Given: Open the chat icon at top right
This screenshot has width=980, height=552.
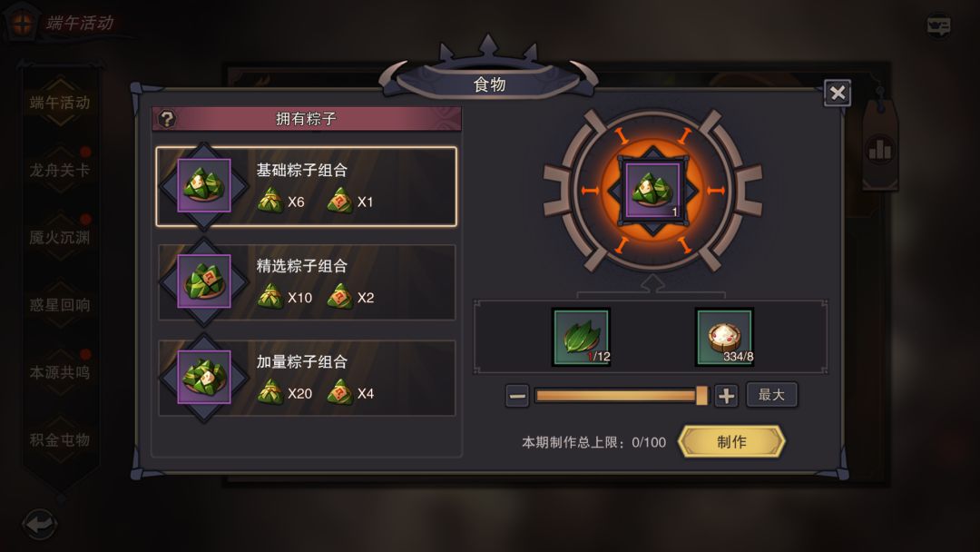Looking at the screenshot, I should (938, 25).
